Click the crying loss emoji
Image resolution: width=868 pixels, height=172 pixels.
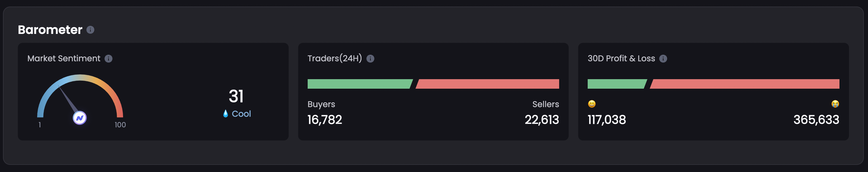pyautogui.click(x=835, y=104)
